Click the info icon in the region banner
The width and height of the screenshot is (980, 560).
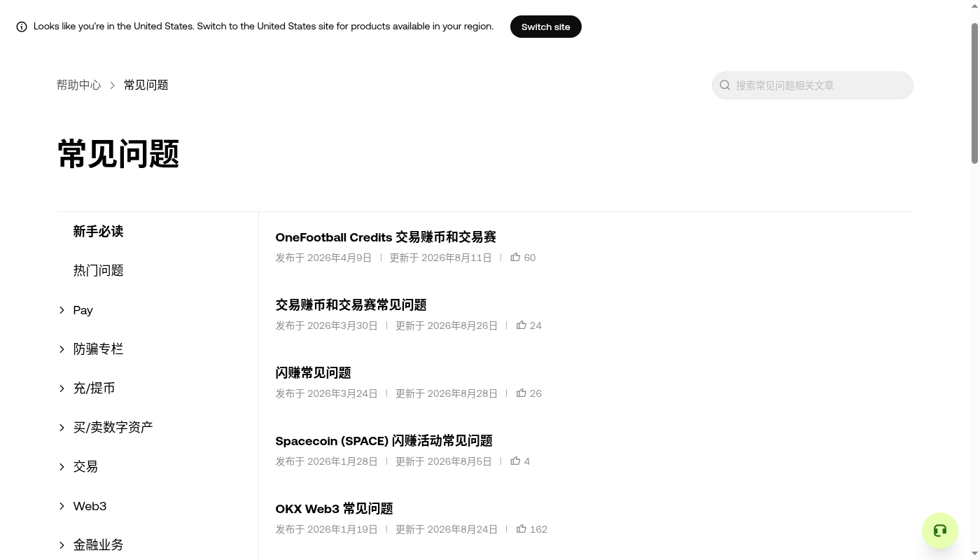22,27
